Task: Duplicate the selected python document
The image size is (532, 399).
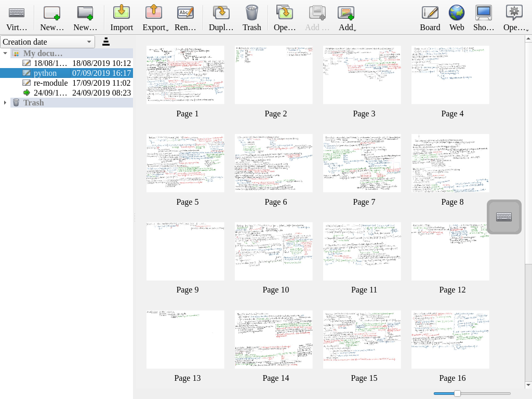Action: 220,17
